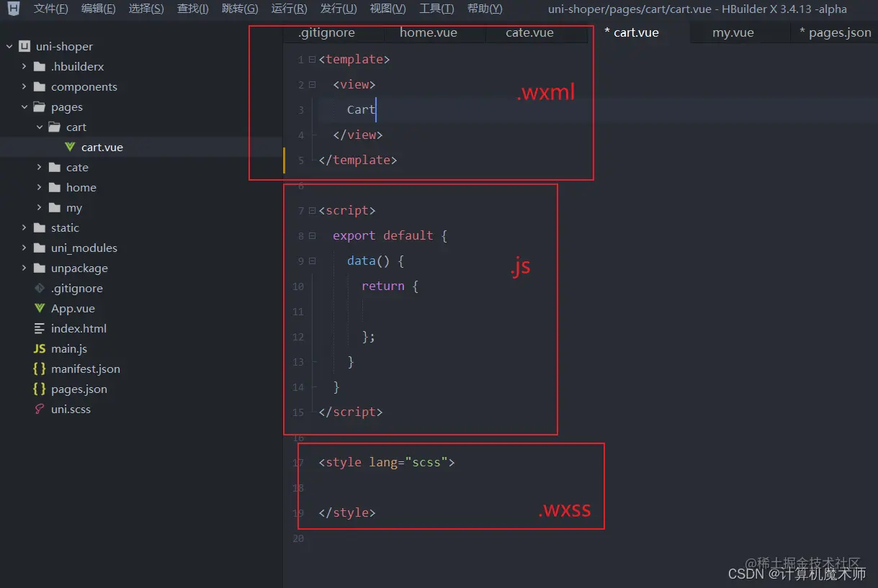Click the braces icon beside pages.json in tree
The width and height of the screenshot is (878, 588).
(40, 389)
